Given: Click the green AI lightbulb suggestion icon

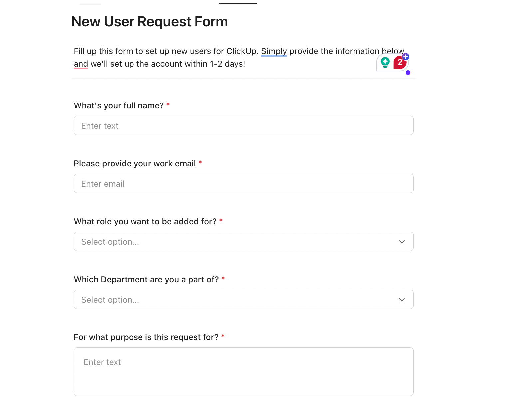Looking at the screenshot, I should pos(385,62).
